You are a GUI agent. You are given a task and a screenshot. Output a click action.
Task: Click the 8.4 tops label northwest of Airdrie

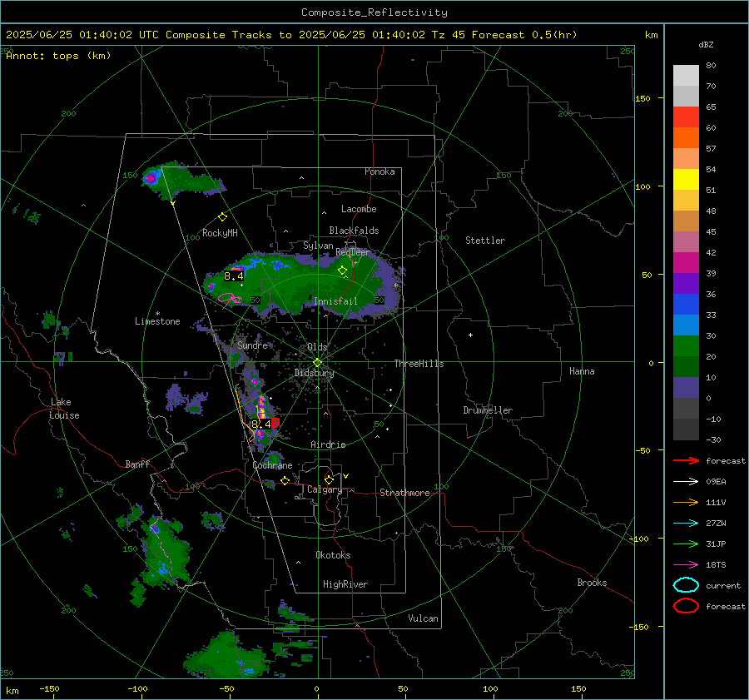(260, 424)
